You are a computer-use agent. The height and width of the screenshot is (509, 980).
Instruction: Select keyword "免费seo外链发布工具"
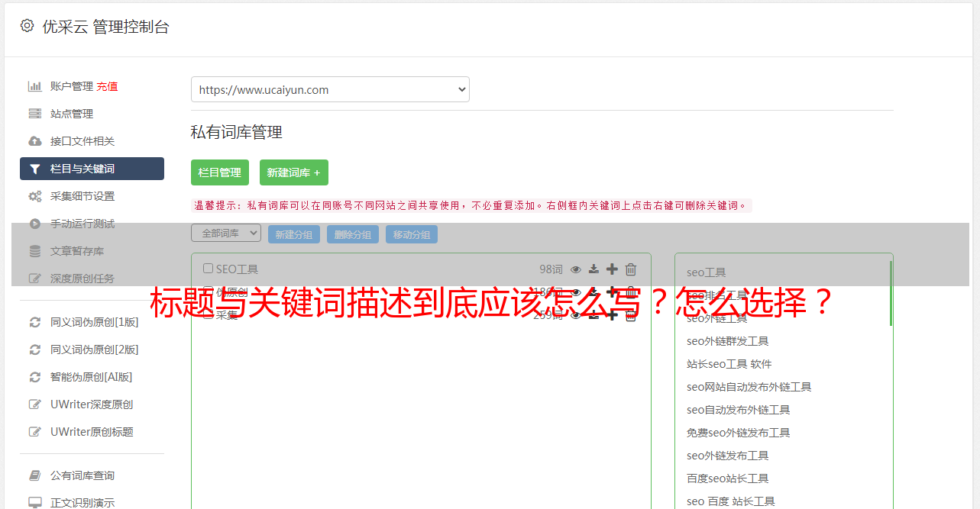click(739, 433)
